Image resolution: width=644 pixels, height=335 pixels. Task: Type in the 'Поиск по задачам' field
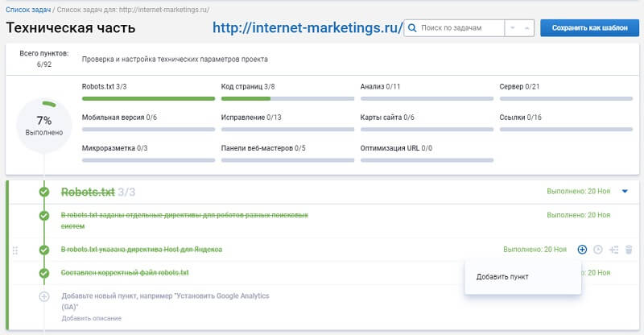[x=455, y=28]
